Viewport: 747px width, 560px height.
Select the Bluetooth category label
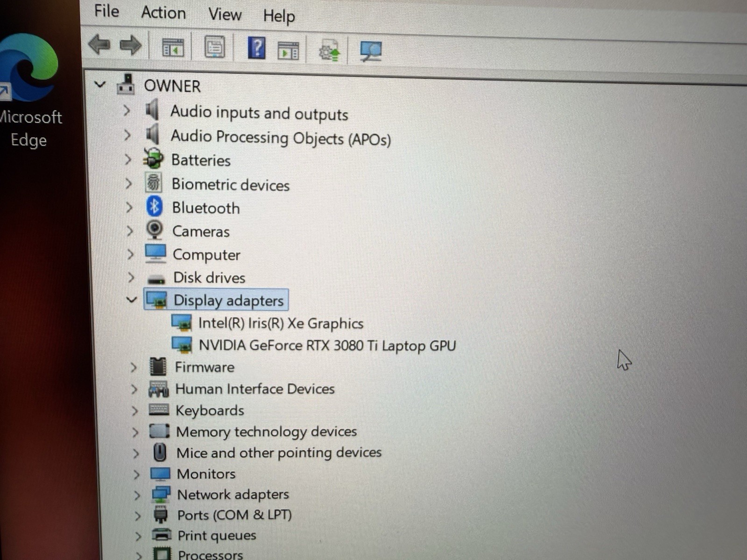click(206, 208)
